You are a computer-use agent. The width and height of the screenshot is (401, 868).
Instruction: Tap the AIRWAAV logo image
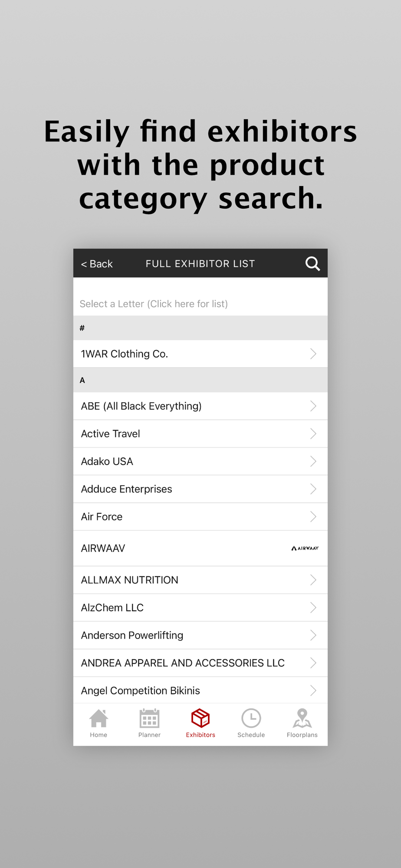(305, 548)
